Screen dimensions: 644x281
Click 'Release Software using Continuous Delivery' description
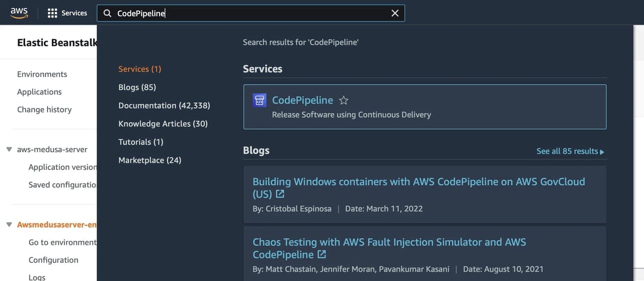[x=351, y=115]
